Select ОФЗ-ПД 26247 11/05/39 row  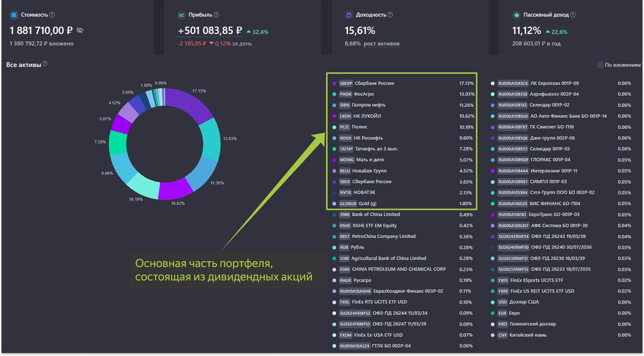[402, 324]
